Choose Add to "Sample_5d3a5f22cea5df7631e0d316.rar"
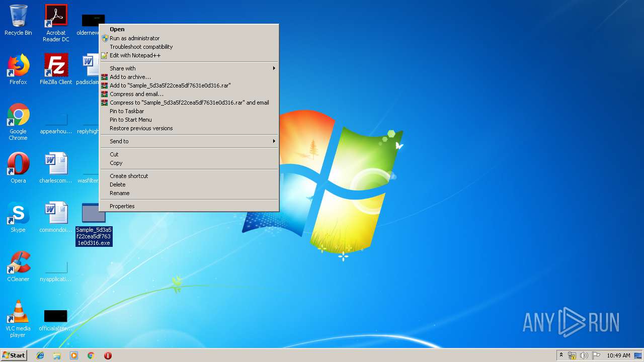 click(x=189, y=85)
